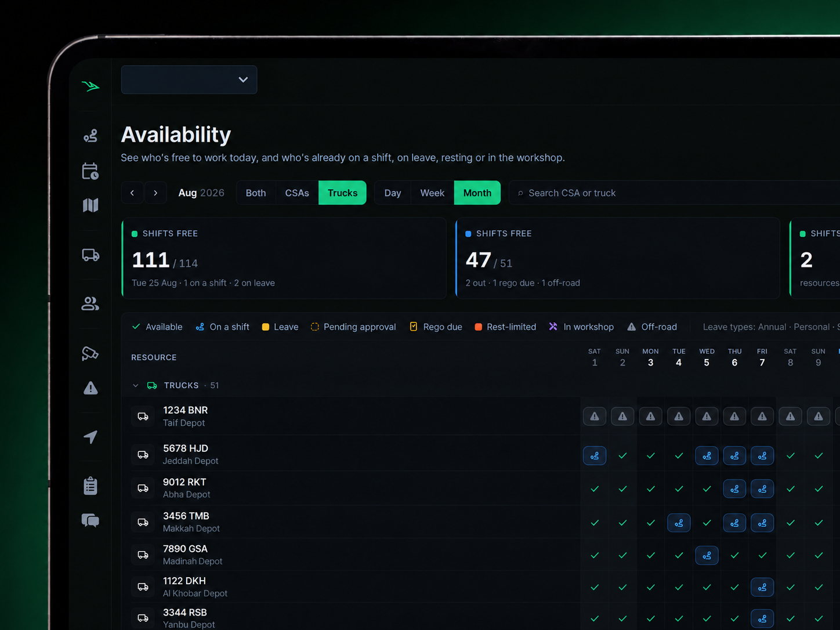The width and height of the screenshot is (840, 630).
Task: Select the Day view tab
Action: 393,193
